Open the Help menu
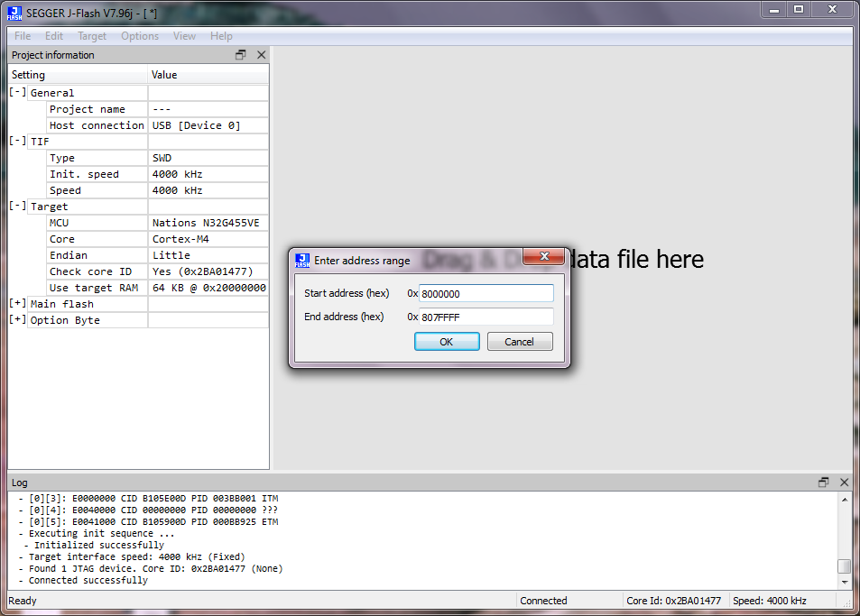The height and width of the screenshot is (616, 860). [x=221, y=35]
